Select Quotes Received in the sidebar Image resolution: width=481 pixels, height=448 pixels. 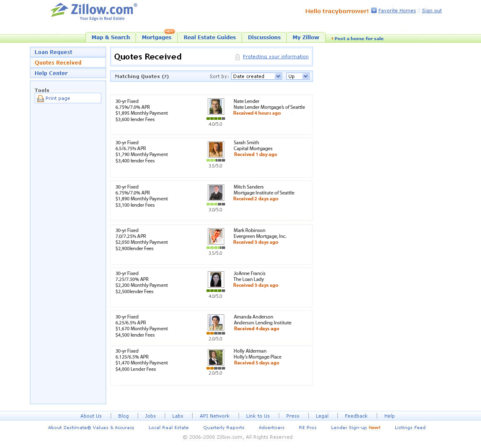click(68, 62)
